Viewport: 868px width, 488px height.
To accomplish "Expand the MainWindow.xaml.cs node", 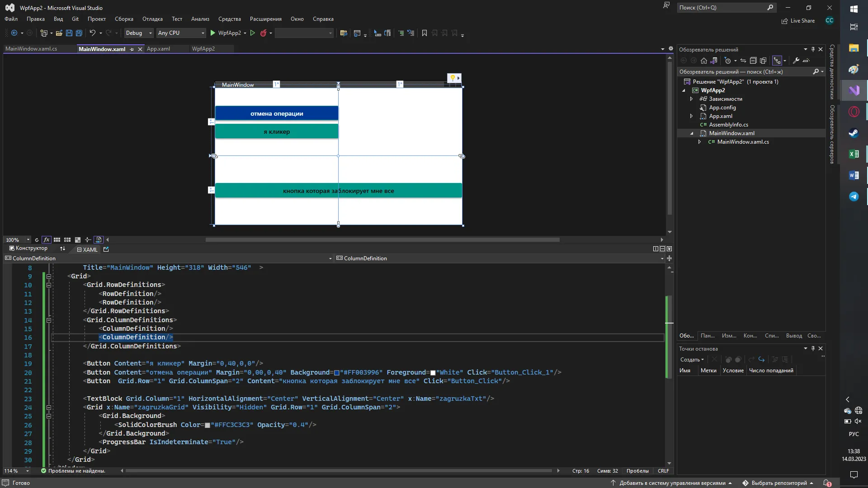I will [699, 142].
